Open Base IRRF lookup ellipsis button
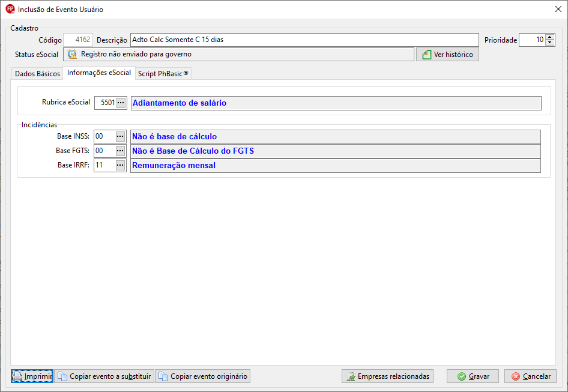 tap(120, 165)
